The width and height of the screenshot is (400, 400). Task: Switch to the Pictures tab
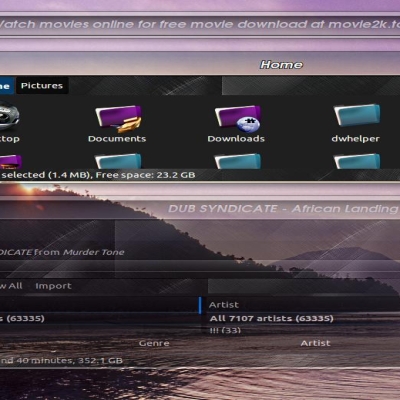[42, 86]
